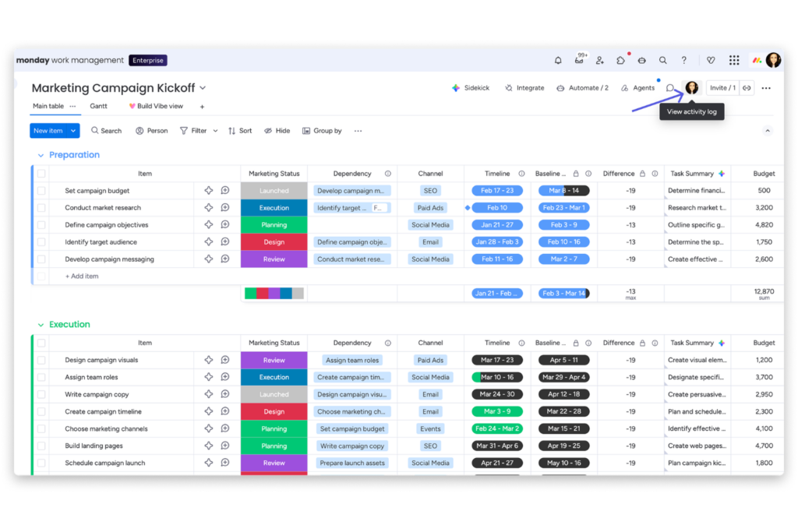The image size is (798, 532).
Task: Open board options three-dot menu
Action: 766,88
